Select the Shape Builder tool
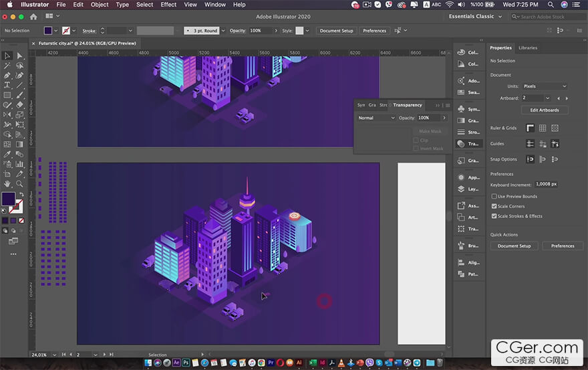 pyautogui.click(x=7, y=134)
